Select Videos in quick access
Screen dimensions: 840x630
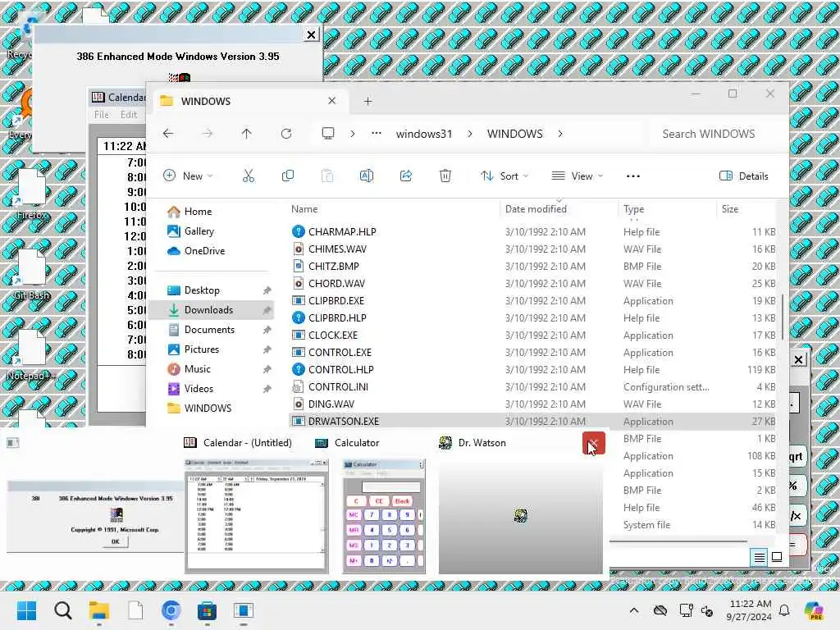coord(212,388)
